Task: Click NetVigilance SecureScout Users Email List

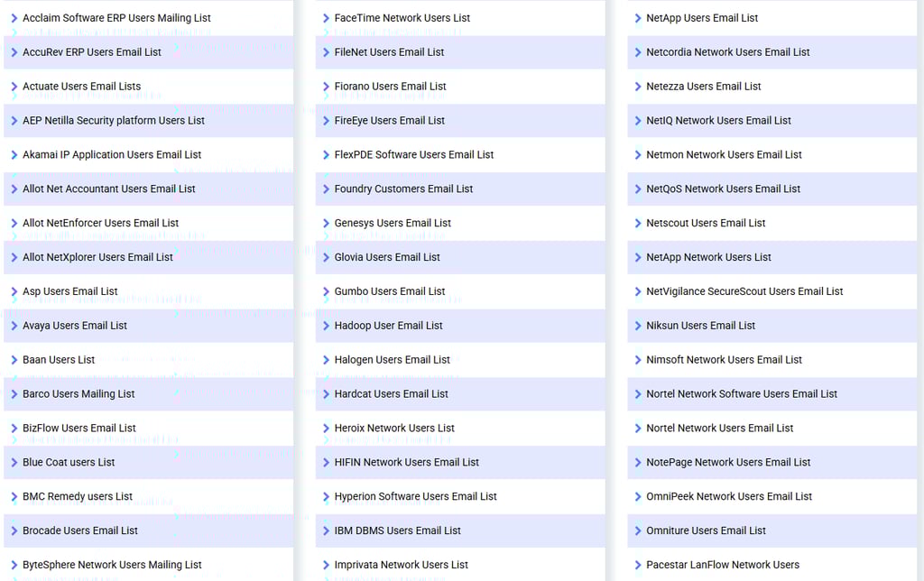Action: pyautogui.click(x=744, y=291)
